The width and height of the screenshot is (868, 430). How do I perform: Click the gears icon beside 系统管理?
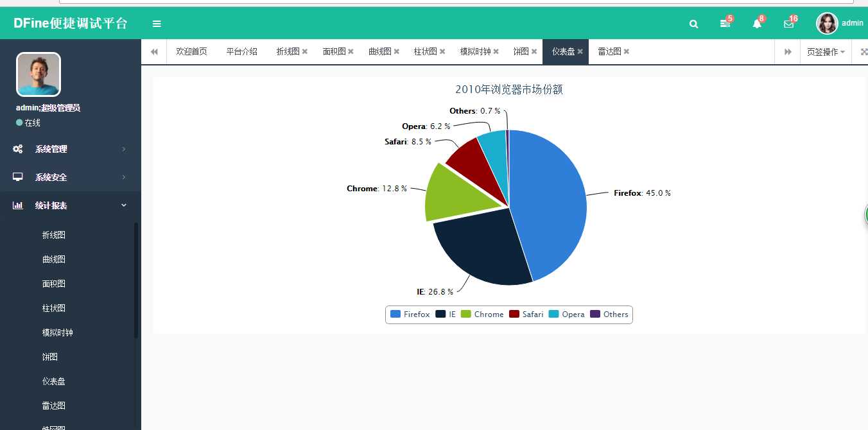18,149
